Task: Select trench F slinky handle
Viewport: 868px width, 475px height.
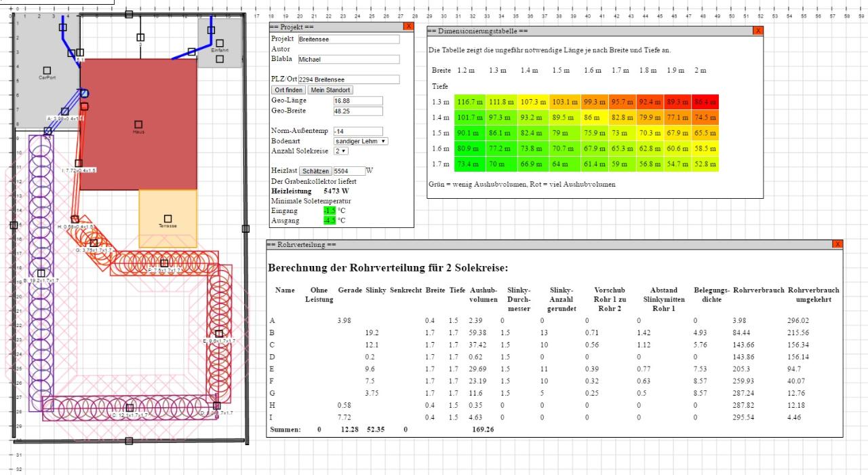Action: tap(164, 263)
